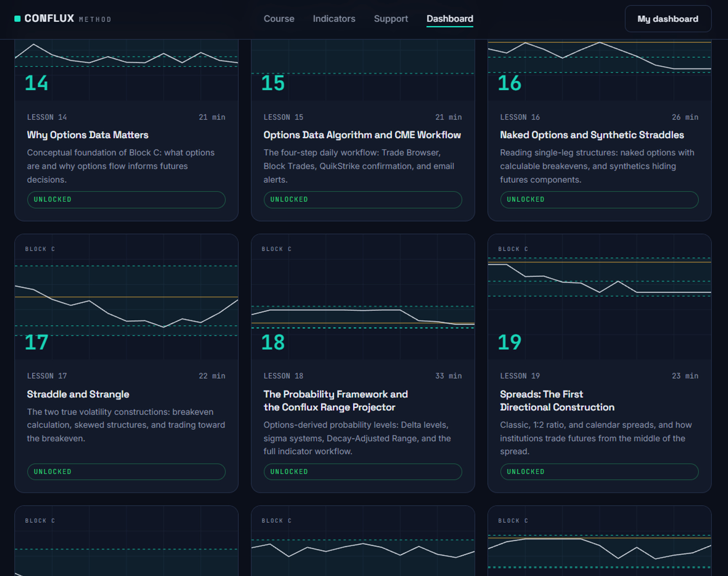Click the LESSON 16 label
The width and height of the screenshot is (728, 576).
(520, 117)
